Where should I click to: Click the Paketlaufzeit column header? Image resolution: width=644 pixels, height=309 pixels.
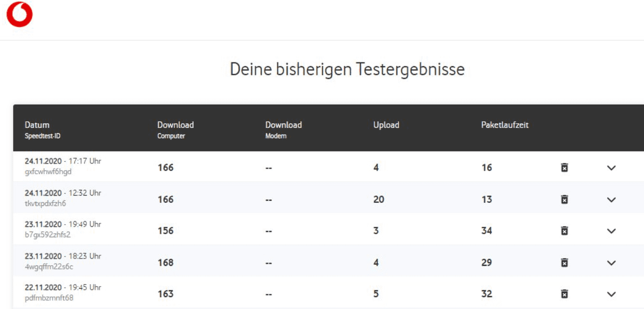504,125
